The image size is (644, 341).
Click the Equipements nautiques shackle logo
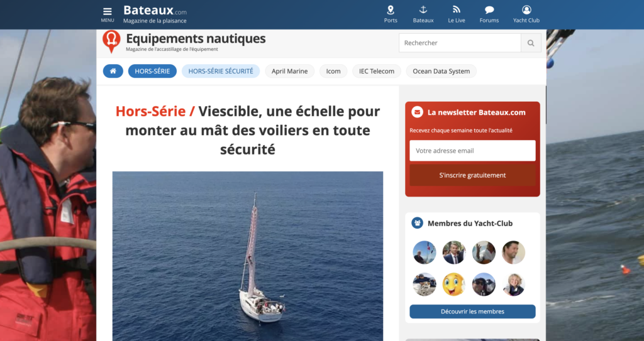pyautogui.click(x=111, y=41)
